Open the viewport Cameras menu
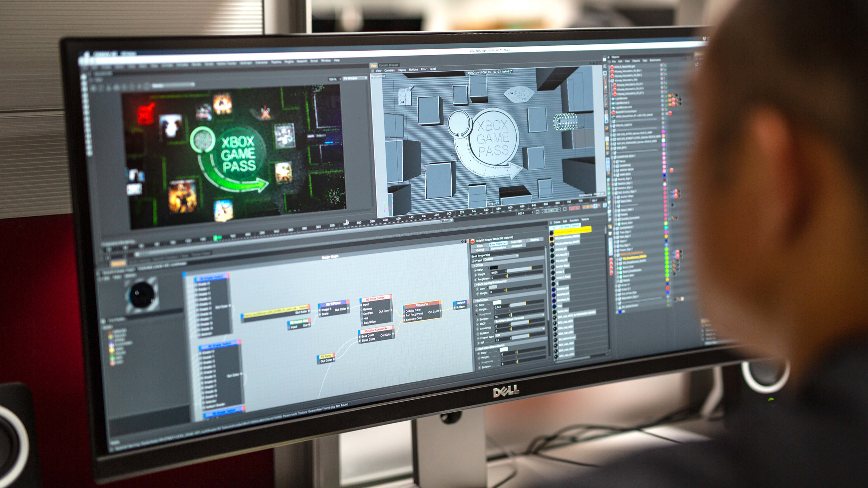This screenshot has height=488, width=868. click(389, 70)
